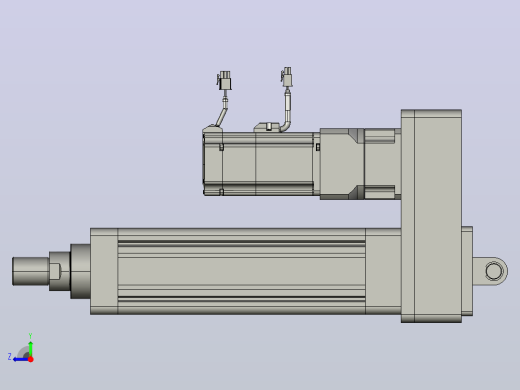Viewport: 520px width, 390px height.
Task: Select the ribbed actuator cylinder body
Action: (241, 271)
